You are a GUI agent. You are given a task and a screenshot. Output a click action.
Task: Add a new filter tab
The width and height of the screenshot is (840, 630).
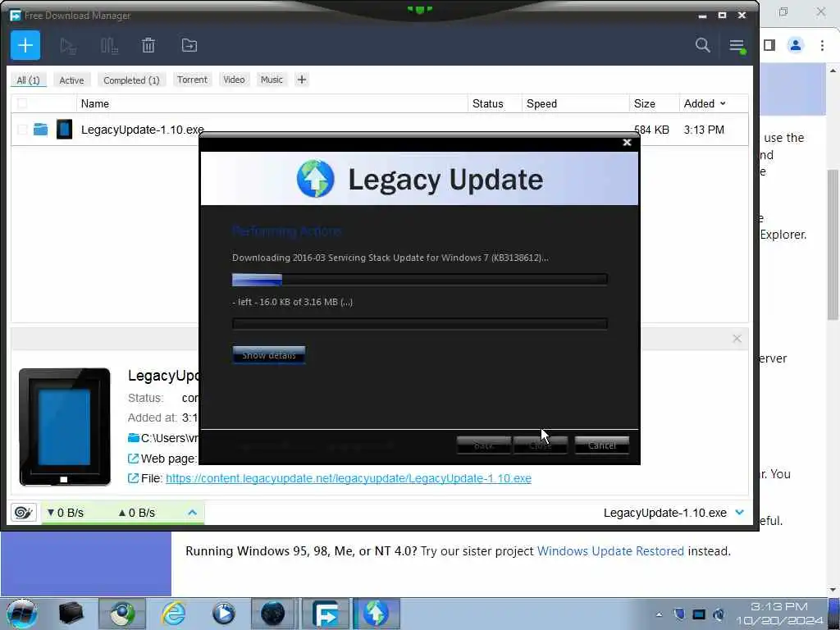pyautogui.click(x=302, y=80)
